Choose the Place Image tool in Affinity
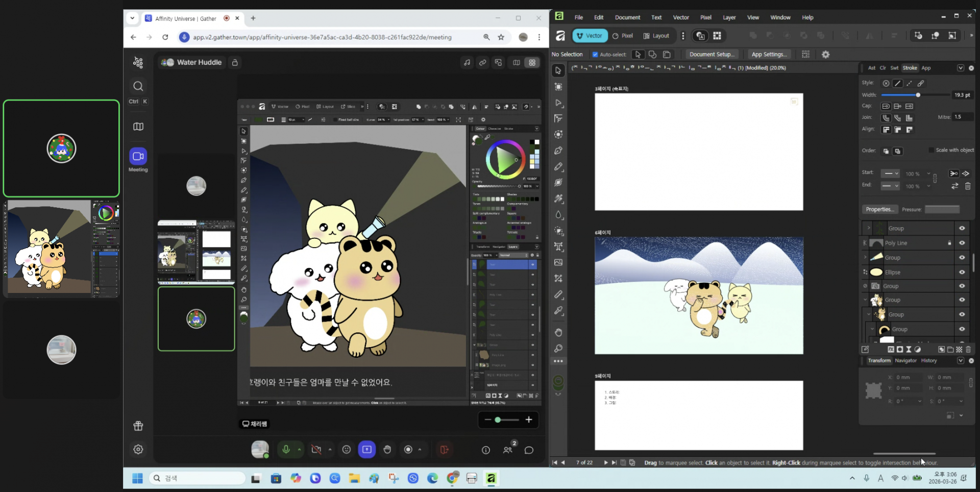The width and height of the screenshot is (980, 492). pos(558,262)
